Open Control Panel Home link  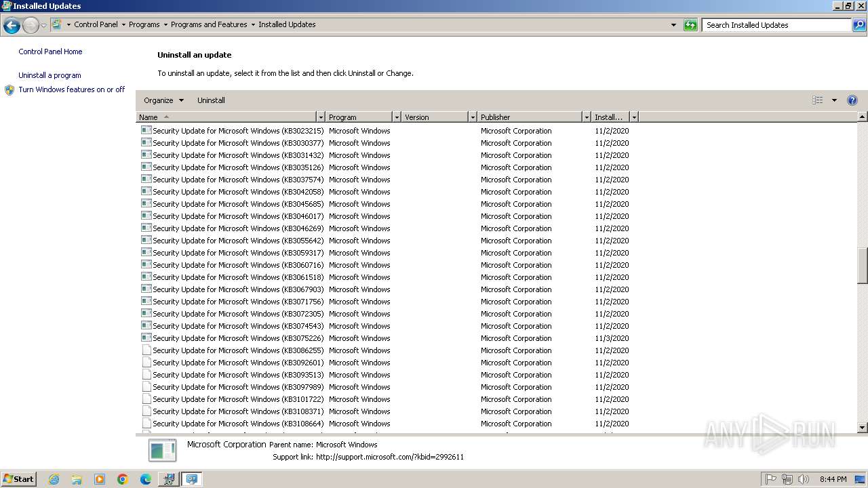click(50, 52)
